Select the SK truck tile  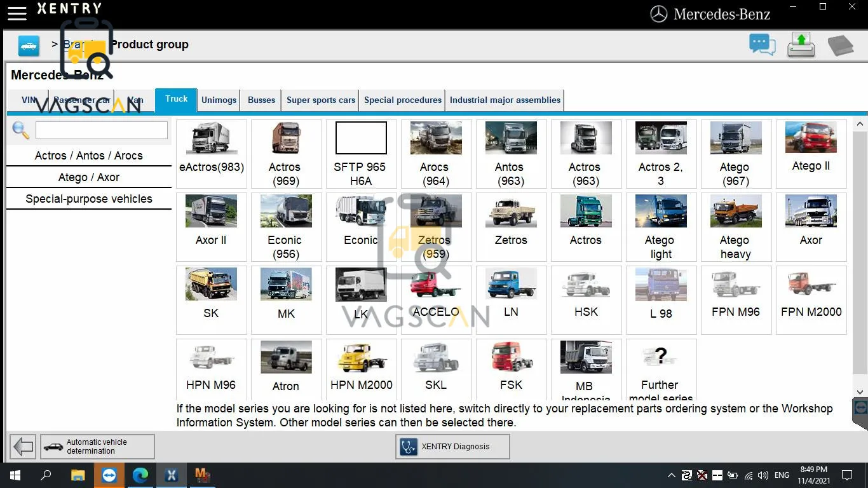coord(212,300)
